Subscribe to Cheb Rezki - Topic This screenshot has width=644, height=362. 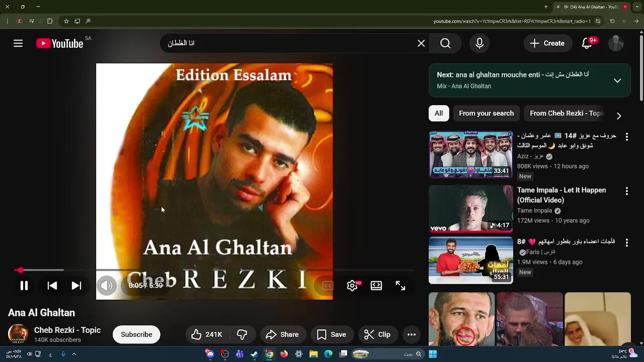pos(136,334)
